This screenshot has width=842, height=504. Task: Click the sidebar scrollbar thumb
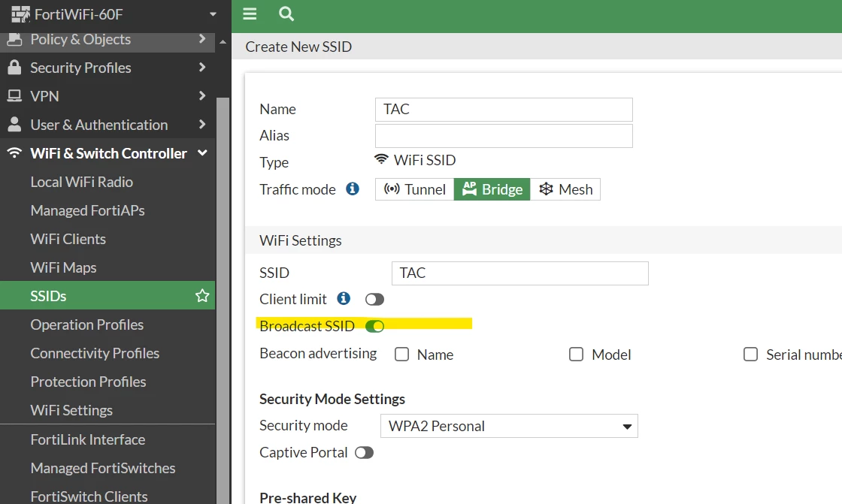click(223, 300)
